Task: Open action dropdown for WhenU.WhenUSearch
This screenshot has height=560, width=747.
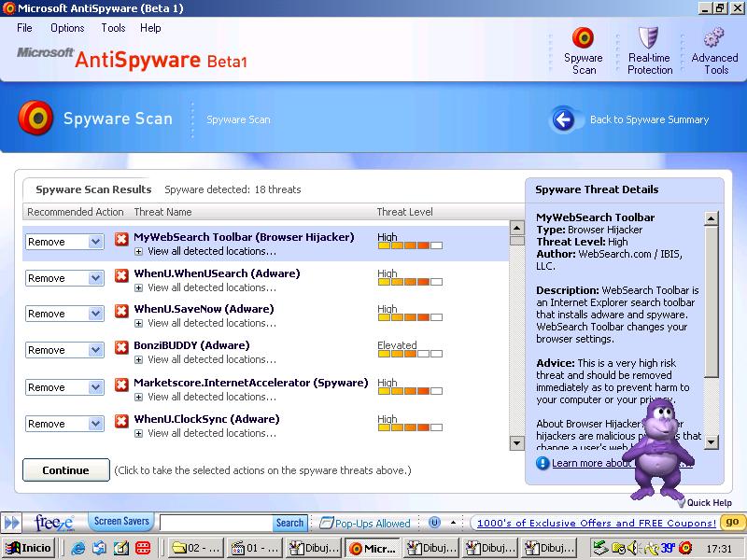Action: point(96,278)
